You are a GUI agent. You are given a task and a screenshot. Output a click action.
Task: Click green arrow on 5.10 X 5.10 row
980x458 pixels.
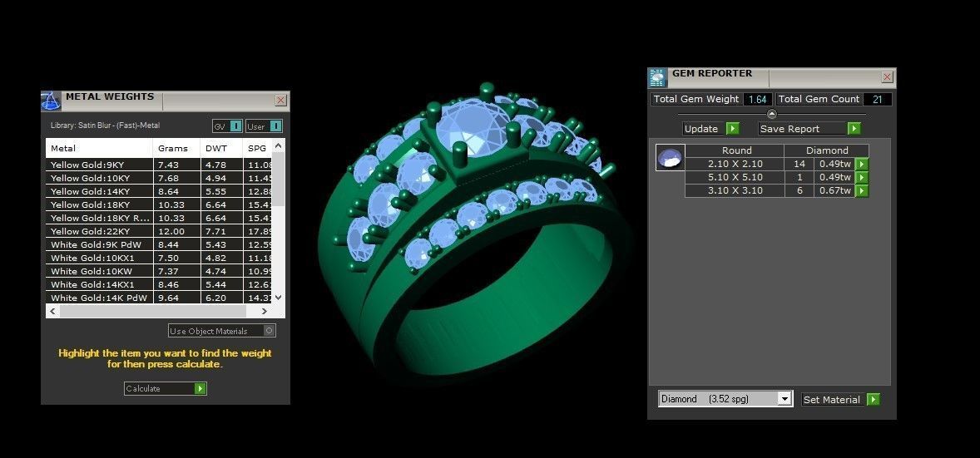862,177
